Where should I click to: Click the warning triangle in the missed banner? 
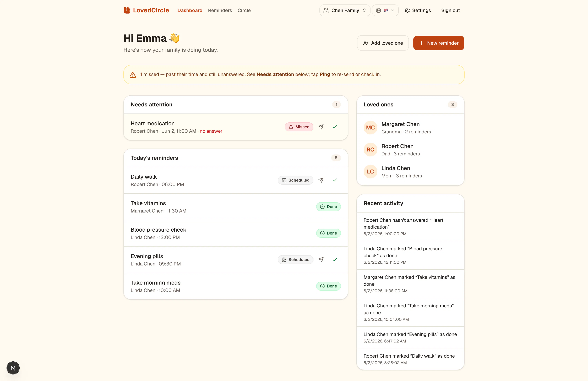133,75
